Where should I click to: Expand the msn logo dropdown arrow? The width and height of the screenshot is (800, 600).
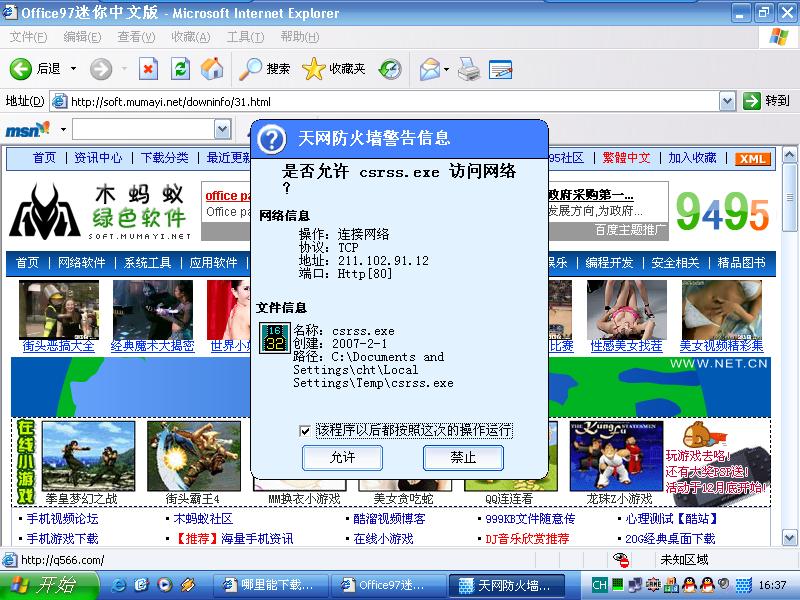pos(63,129)
